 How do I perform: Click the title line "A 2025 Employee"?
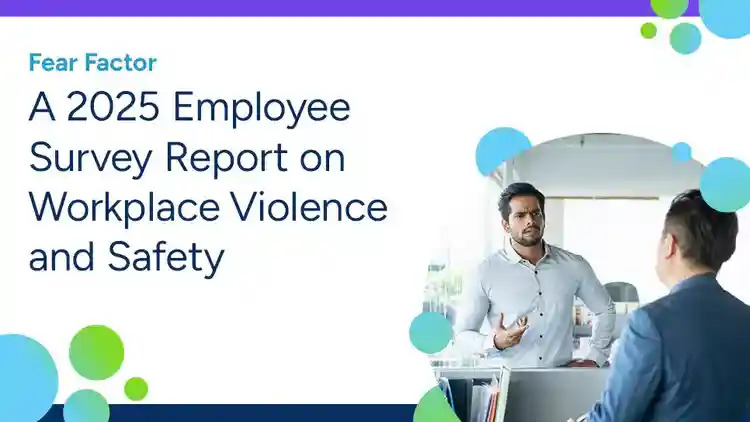[190, 109]
